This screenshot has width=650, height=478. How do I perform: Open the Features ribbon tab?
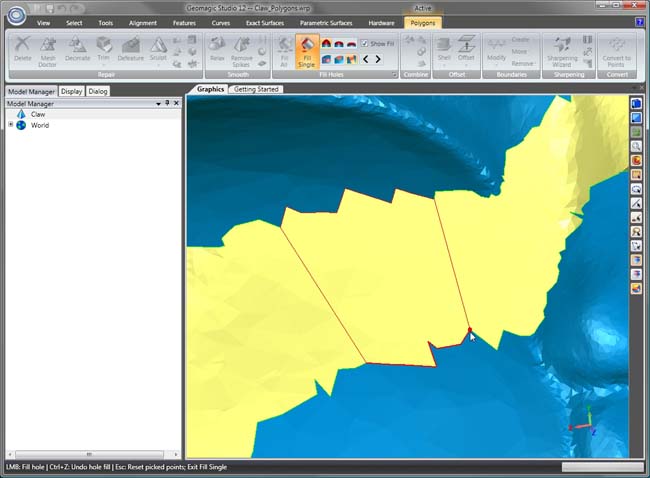click(x=184, y=23)
